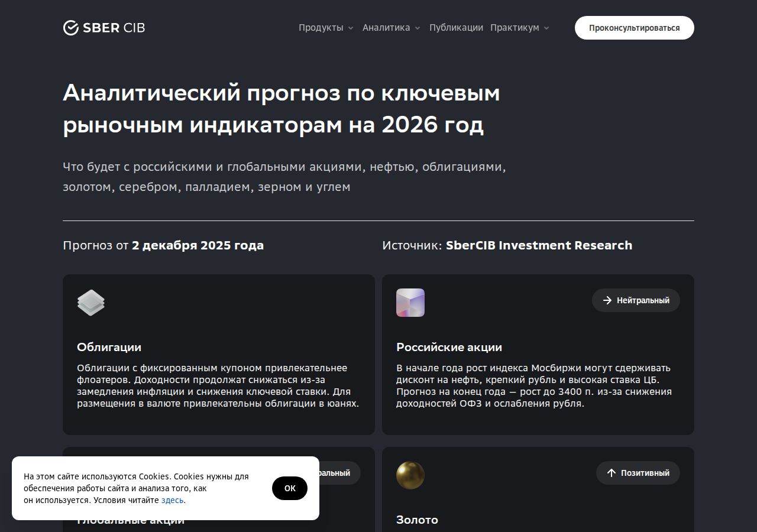Click the Проконсультироваться button
The image size is (757, 532).
pyautogui.click(x=635, y=28)
